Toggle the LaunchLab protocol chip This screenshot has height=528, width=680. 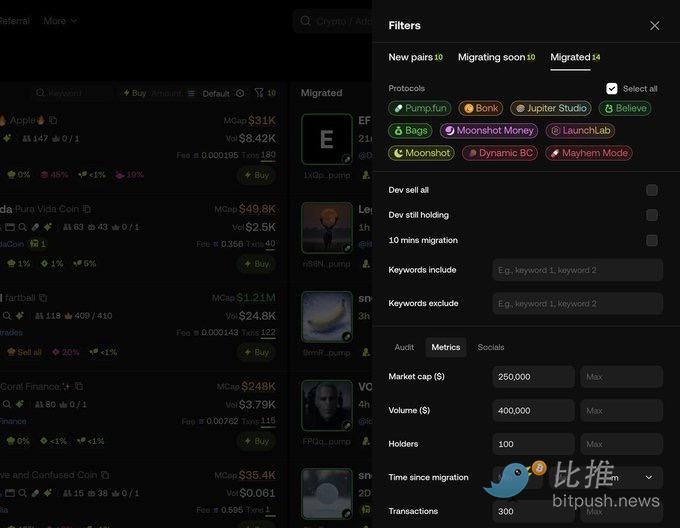(x=580, y=130)
